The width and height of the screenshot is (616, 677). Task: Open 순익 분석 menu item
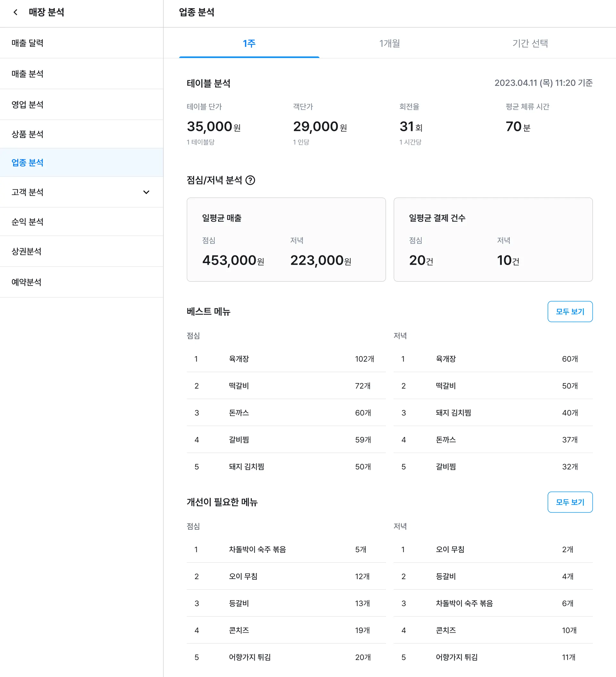[x=28, y=222]
